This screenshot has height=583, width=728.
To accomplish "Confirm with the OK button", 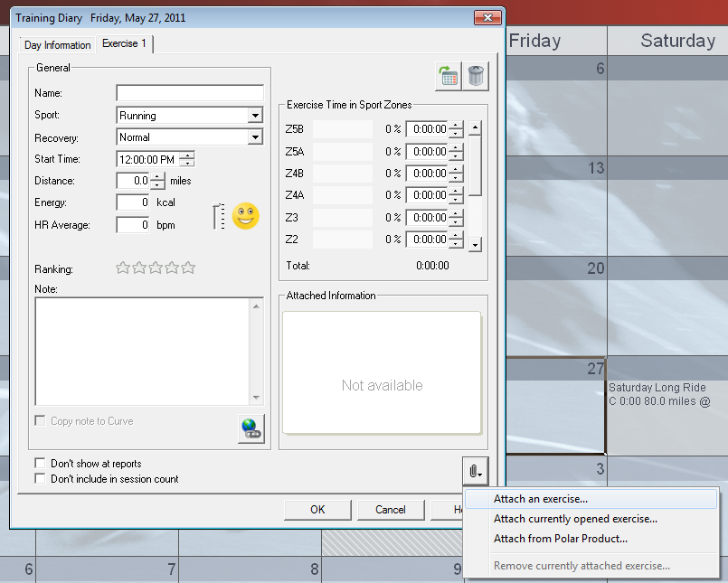I will tap(317, 510).
